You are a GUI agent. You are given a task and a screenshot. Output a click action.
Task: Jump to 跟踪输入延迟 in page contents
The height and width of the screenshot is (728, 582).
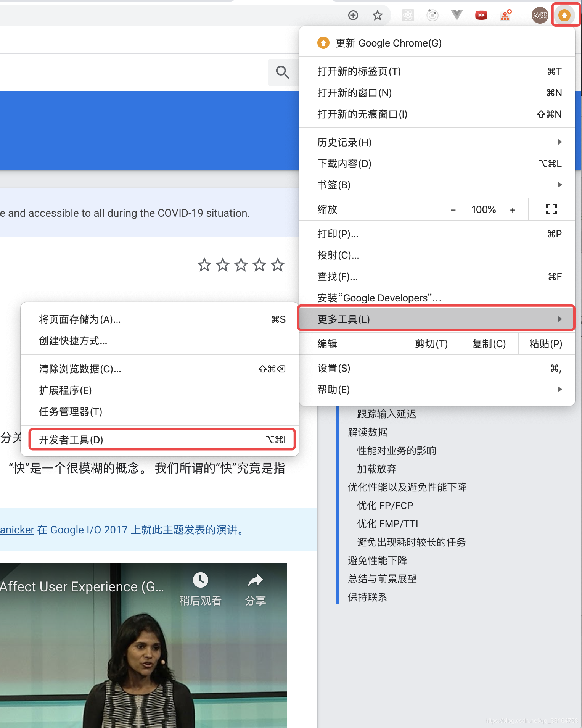386,414
